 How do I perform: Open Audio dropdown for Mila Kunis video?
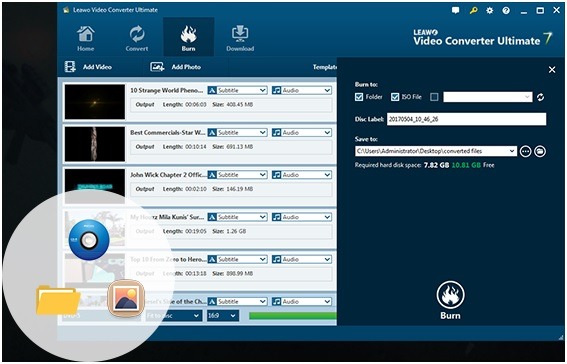click(x=302, y=217)
